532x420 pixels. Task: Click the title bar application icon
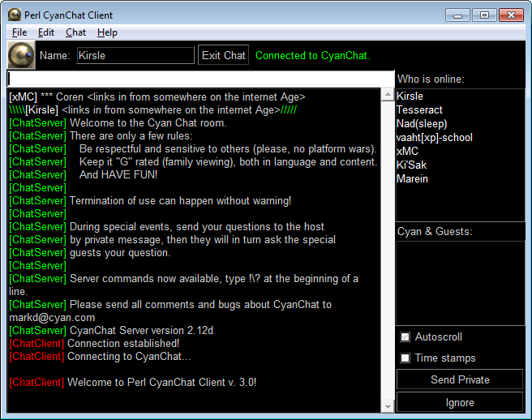pos(15,15)
